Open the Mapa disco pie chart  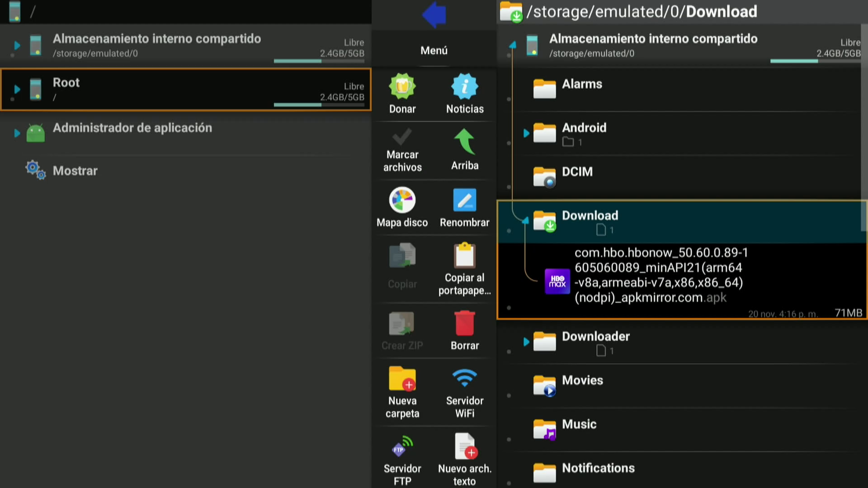(x=402, y=200)
